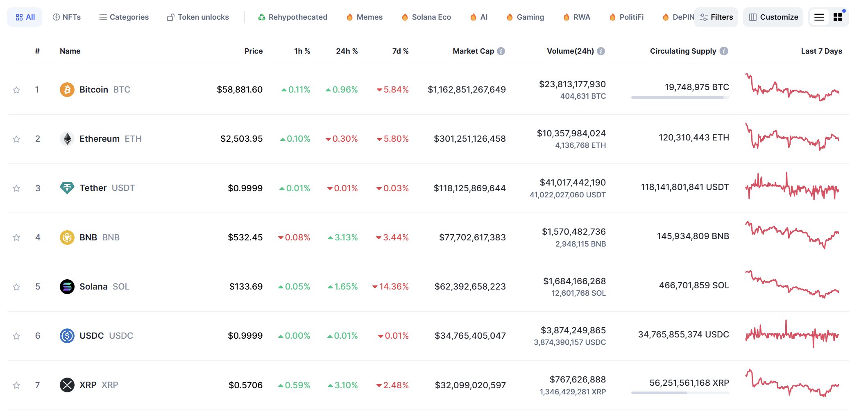Sort by 7d % change
The image size is (868, 412).
click(x=400, y=51)
